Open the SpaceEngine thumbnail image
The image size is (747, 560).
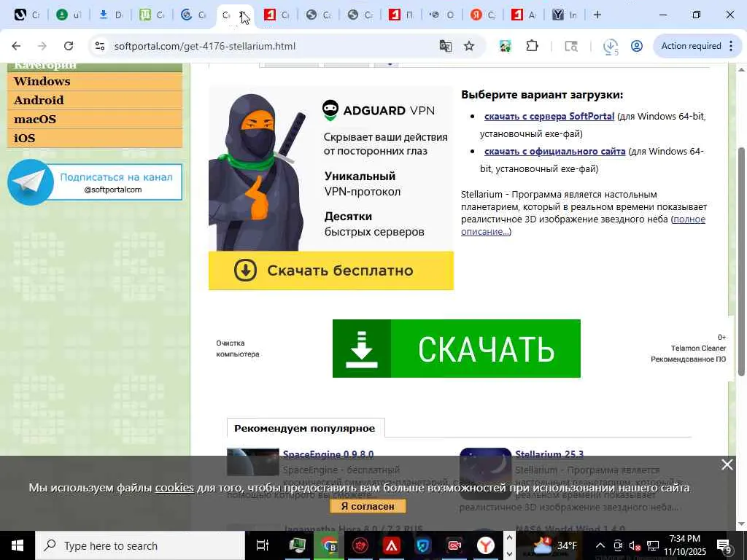pyautogui.click(x=252, y=462)
